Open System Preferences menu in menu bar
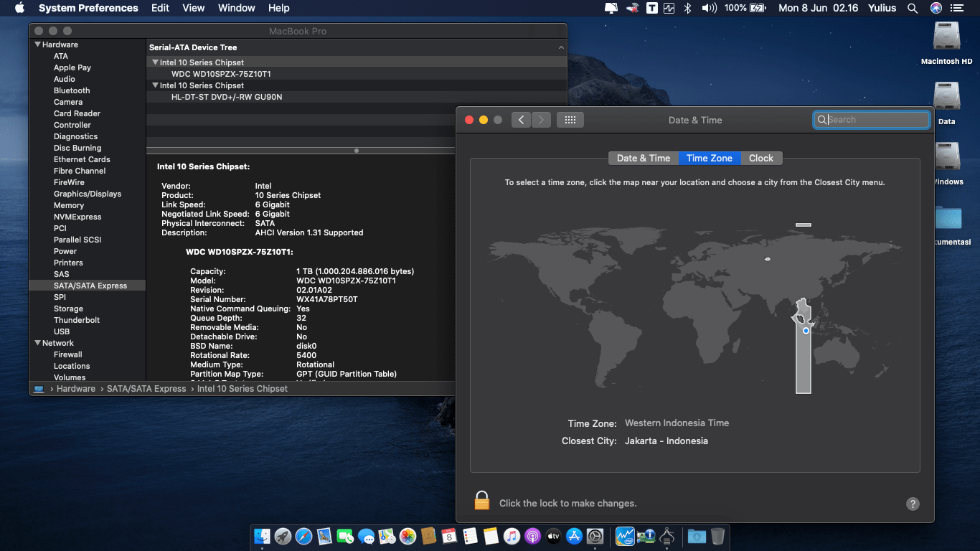The width and height of the screenshot is (980, 551). click(x=88, y=8)
